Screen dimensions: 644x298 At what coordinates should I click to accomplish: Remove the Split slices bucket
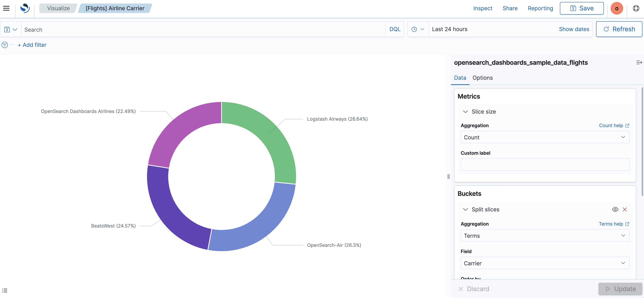[625, 209]
